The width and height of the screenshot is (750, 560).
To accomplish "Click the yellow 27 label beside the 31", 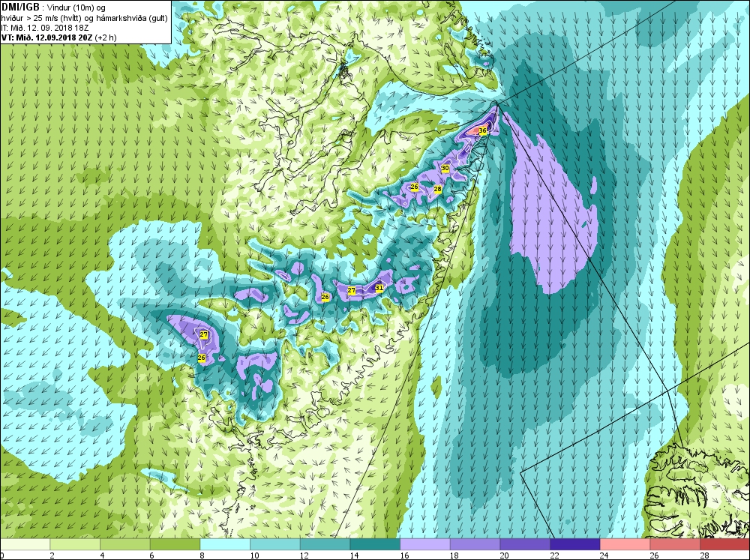I will pyautogui.click(x=352, y=290).
